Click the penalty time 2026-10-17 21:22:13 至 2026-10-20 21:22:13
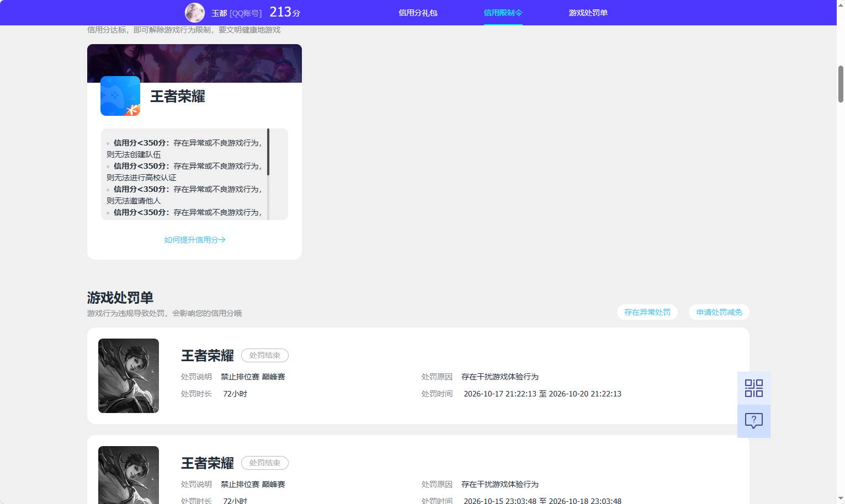This screenshot has width=845, height=504. point(543,394)
